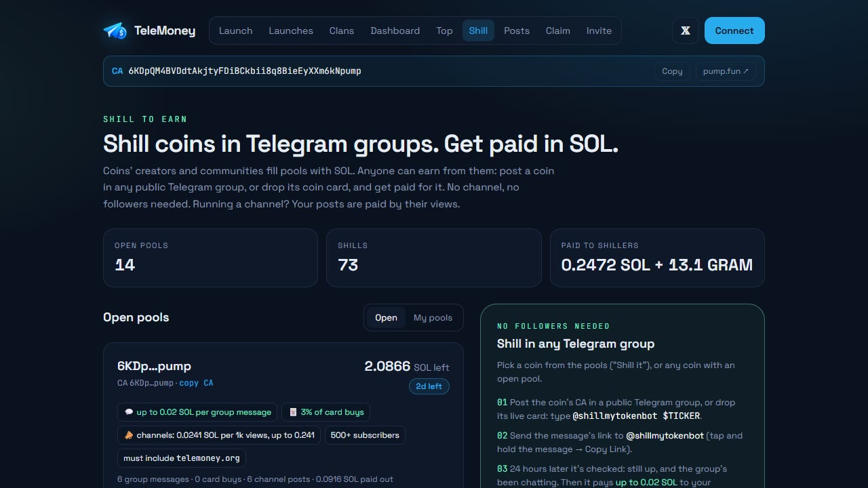Click the 2d left badge
868x488 pixels.
(429, 386)
